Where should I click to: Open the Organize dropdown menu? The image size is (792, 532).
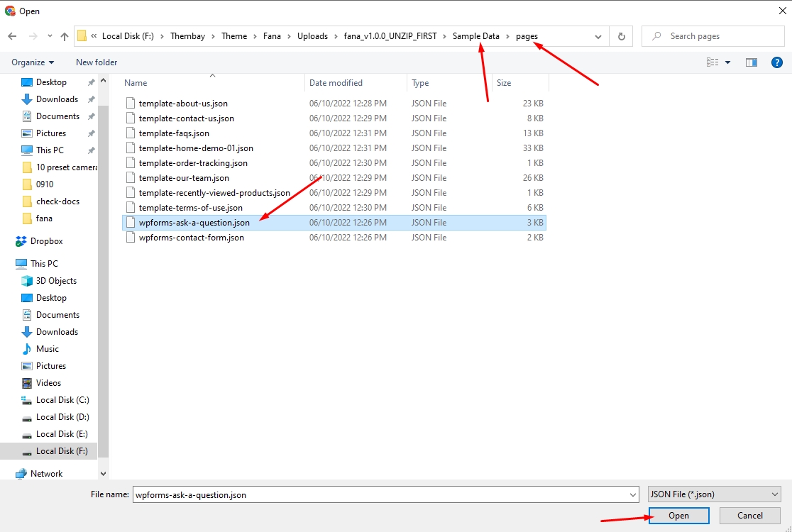coord(33,62)
